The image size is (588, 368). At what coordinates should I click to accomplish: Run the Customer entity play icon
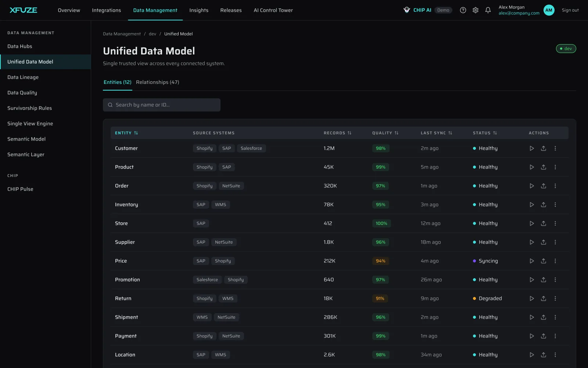pyautogui.click(x=532, y=148)
